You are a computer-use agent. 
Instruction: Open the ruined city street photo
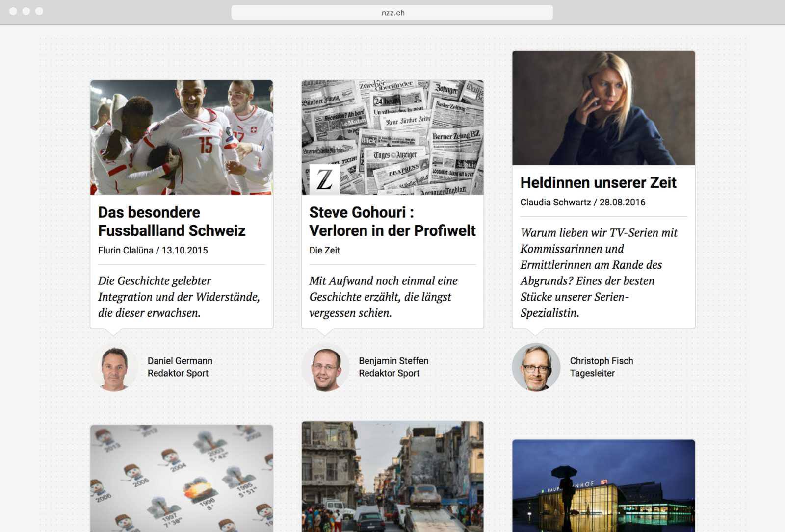[x=392, y=476]
